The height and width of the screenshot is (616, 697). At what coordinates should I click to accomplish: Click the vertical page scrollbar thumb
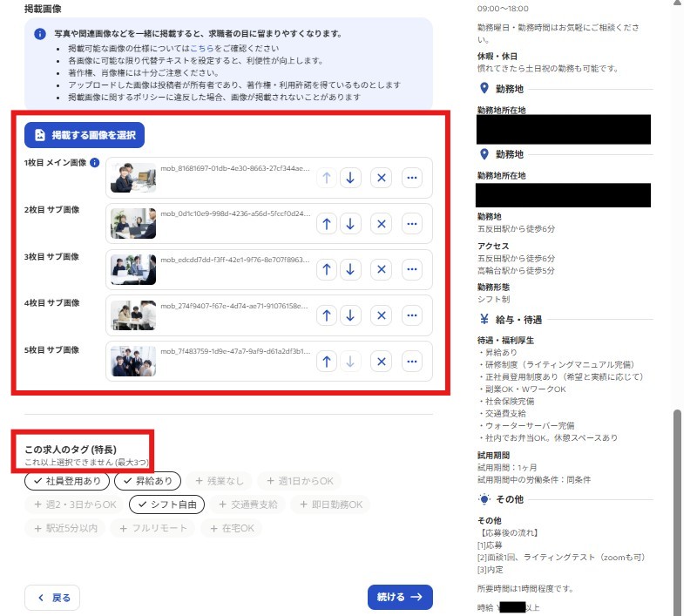pos(678,511)
